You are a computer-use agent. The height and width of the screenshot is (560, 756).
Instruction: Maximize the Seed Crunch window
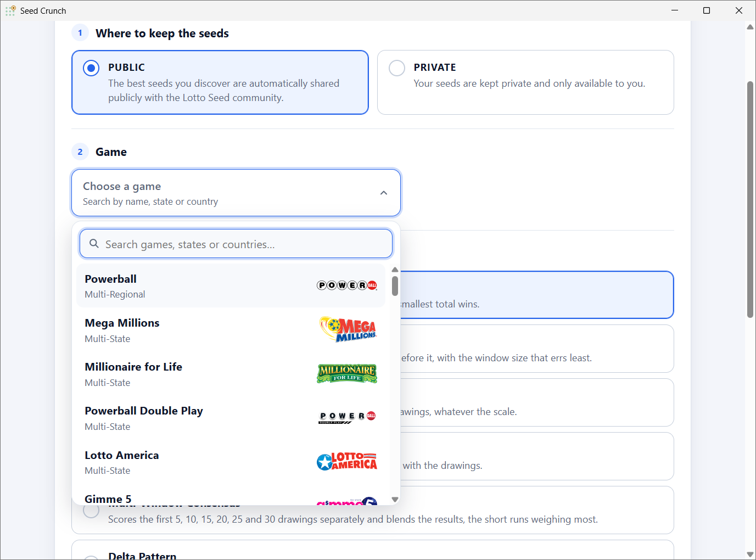pyautogui.click(x=707, y=10)
